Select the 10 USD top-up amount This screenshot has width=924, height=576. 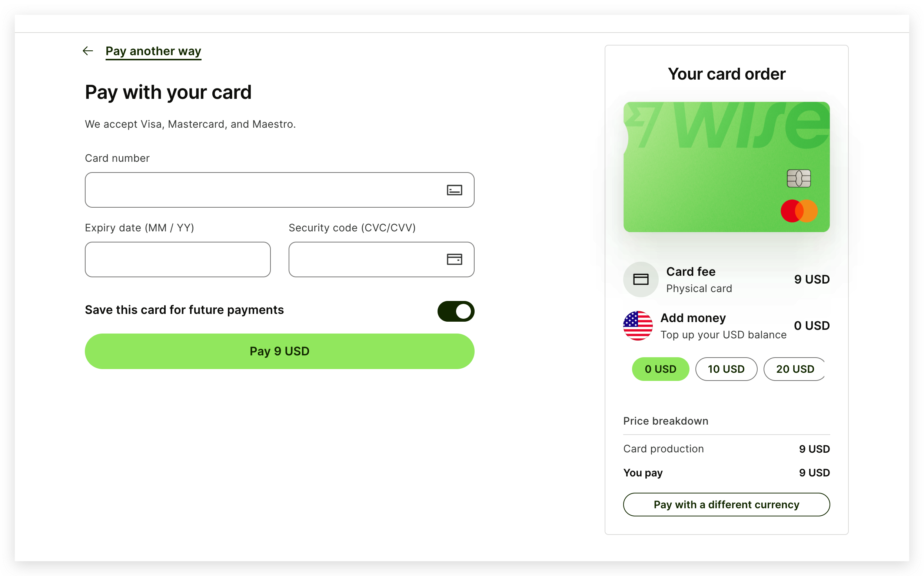point(726,369)
